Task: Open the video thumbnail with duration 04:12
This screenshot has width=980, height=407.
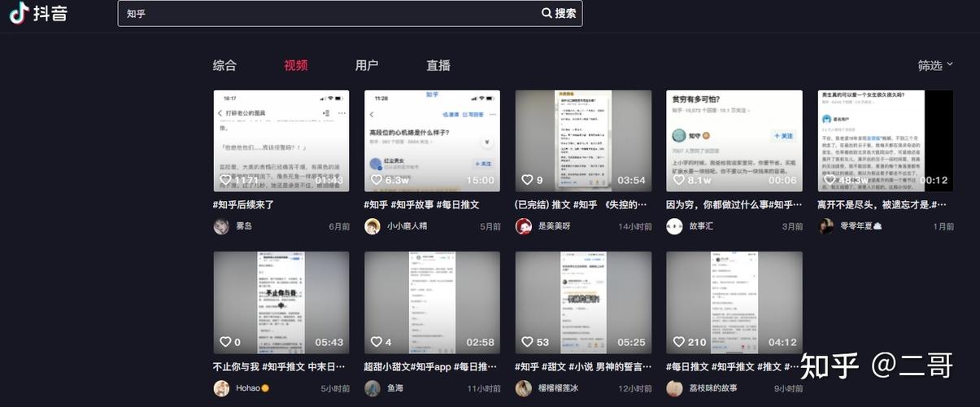Action: pos(734,303)
